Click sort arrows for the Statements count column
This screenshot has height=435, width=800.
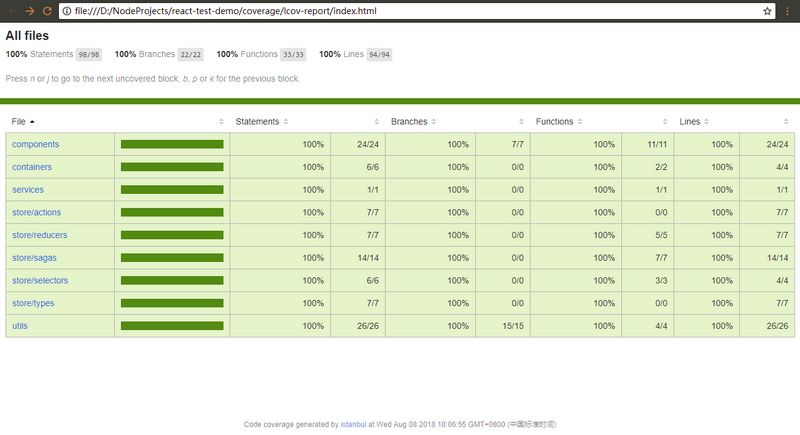point(376,121)
